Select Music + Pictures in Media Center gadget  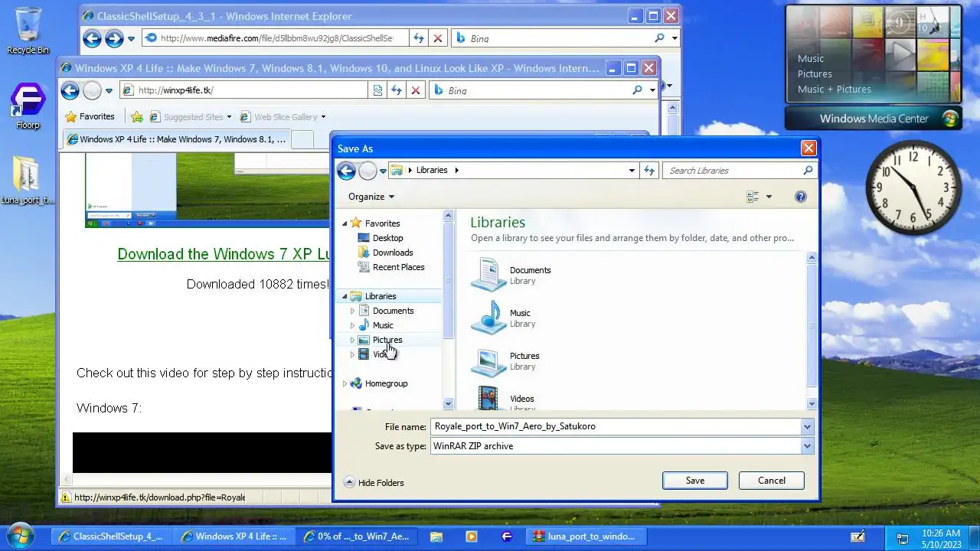835,89
